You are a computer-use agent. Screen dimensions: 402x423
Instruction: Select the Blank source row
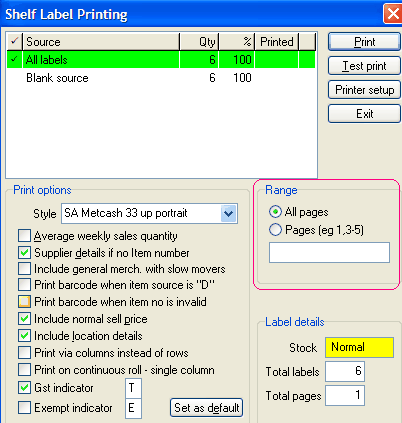[161, 78]
